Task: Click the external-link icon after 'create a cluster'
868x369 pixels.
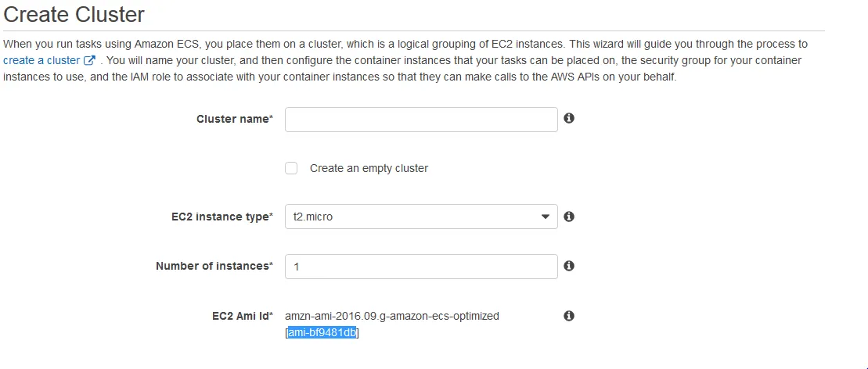Action: tap(89, 60)
